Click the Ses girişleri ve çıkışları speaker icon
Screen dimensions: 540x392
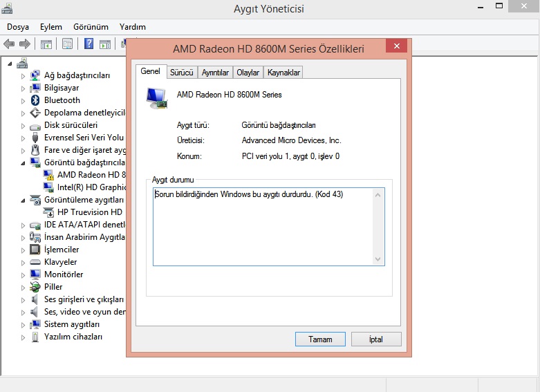pyautogui.click(x=35, y=299)
